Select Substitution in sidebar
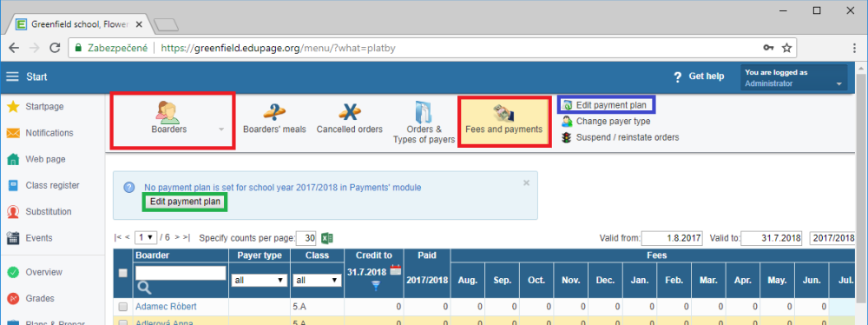The image size is (868, 325). coord(49,212)
